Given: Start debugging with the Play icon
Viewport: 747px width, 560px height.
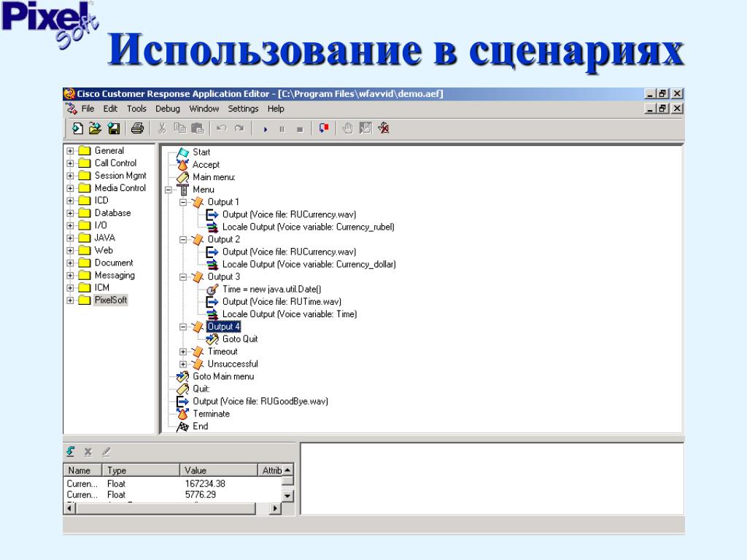Looking at the screenshot, I should (266, 129).
